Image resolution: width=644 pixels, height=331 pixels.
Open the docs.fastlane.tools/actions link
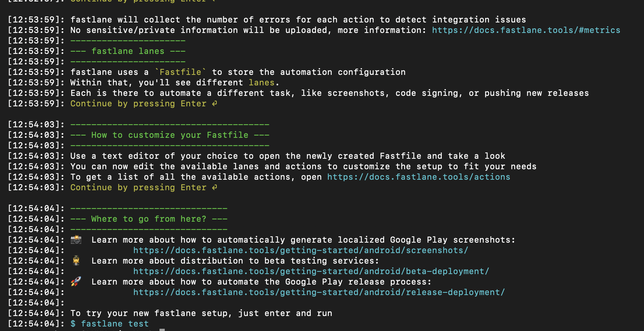click(419, 177)
